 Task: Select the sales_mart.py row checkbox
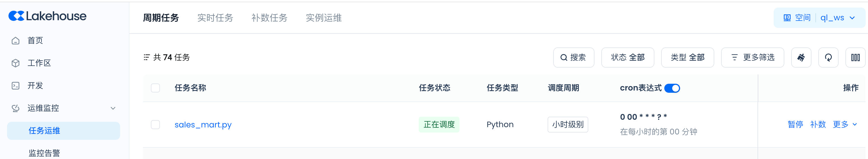[x=155, y=125]
